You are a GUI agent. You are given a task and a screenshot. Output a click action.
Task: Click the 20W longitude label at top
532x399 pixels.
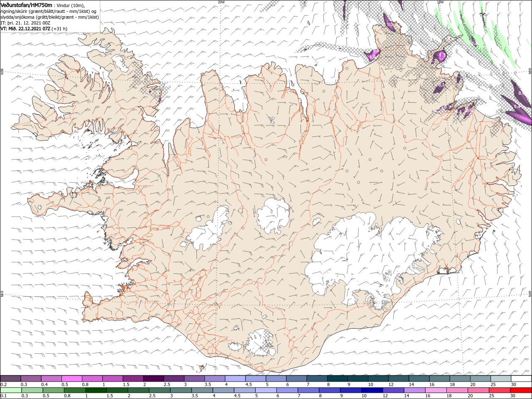pos(221,2)
